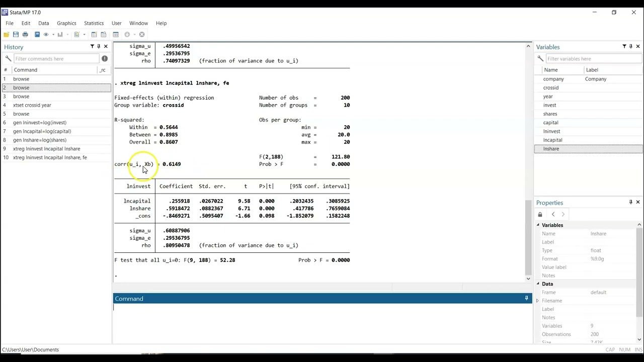Click the wrench icon in the History filter
Viewport: 644px width, 362px height.
[x=8, y=59]
